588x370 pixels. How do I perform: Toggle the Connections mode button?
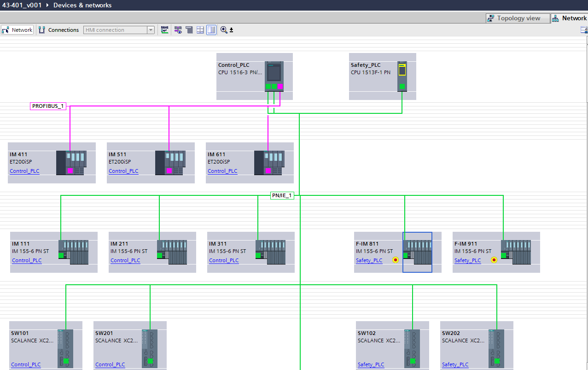tap(58, 30)
